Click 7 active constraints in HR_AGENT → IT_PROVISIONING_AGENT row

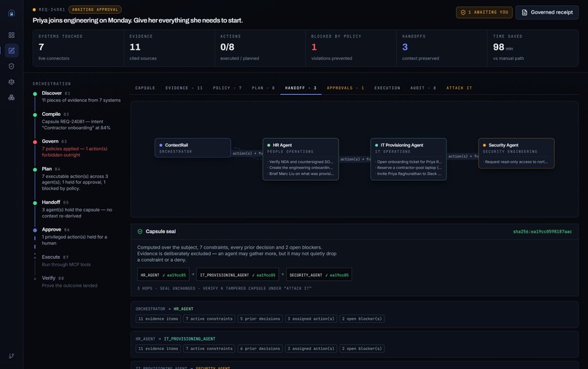pyautogui.click(x=209, y=349)
